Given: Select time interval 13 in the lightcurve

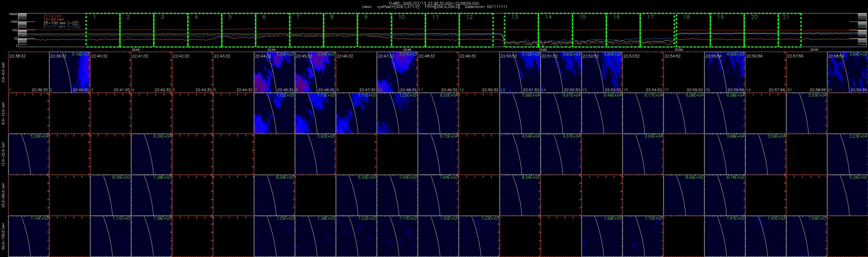Looking at the screenshot, I should click(x=521, y=30).
